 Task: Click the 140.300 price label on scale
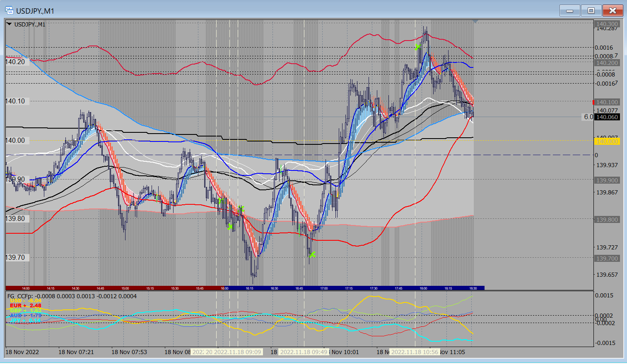tap(607, 24)
